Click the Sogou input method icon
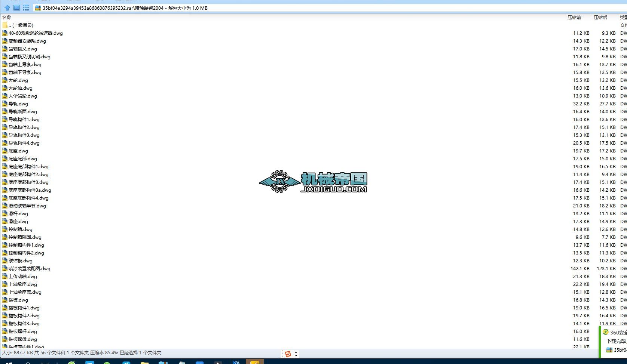This screenshot has width=627, height=364. [x=288, y=354]
